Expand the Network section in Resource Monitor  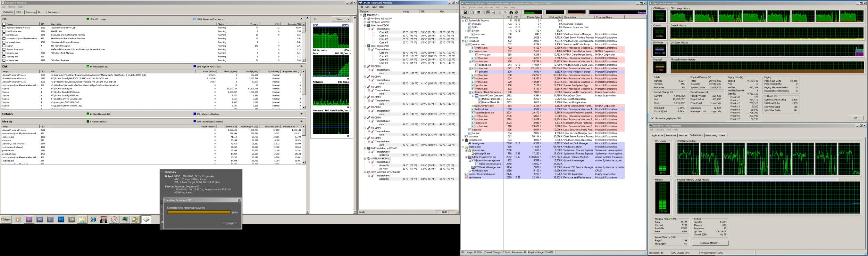301,114
